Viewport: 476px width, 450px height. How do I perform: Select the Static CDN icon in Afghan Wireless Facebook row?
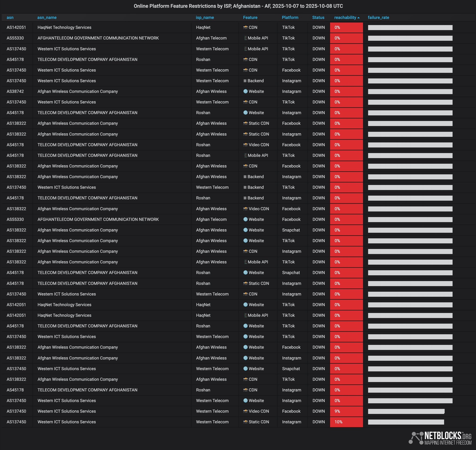click(246, 123)
